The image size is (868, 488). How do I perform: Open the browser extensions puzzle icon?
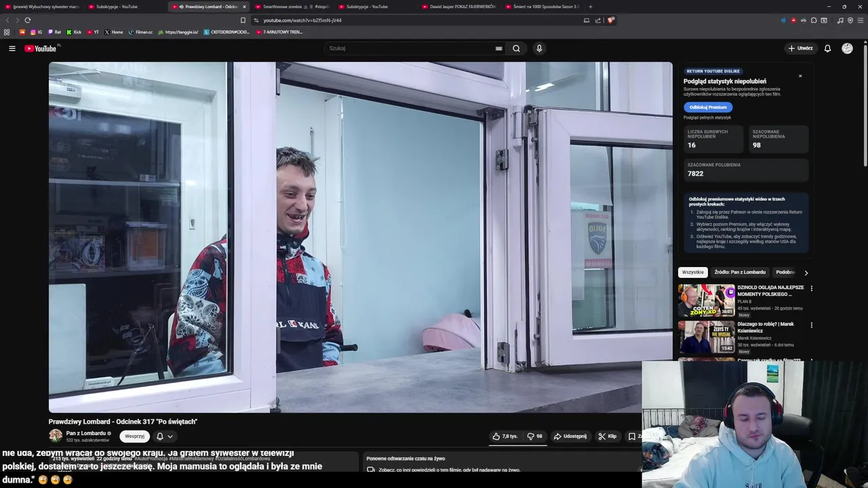click(814, 20)
